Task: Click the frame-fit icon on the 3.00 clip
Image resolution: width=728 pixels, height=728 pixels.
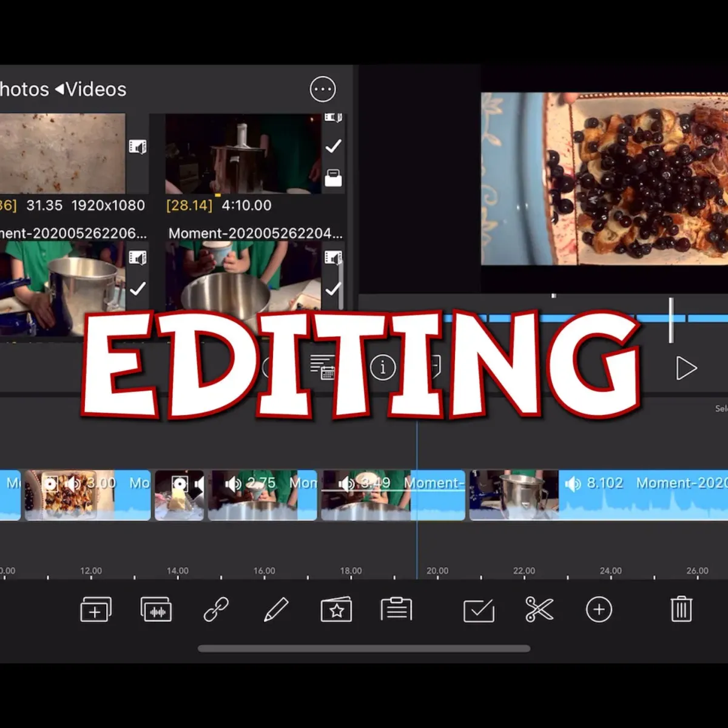Action: (50, 484)
